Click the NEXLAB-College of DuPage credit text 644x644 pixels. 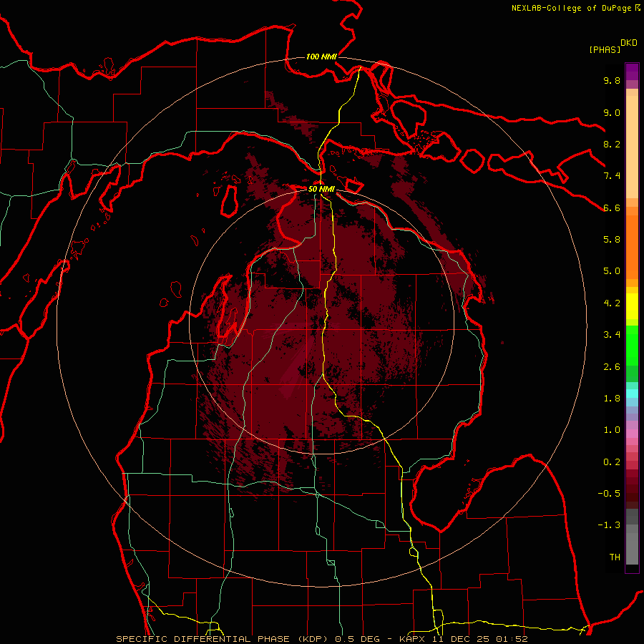point(572,8)
